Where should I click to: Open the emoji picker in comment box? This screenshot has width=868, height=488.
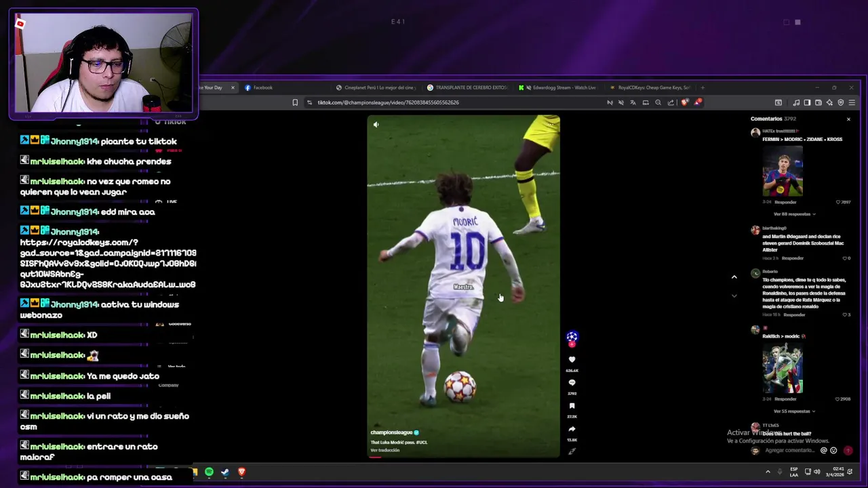pyautogui.click(x=833, y=451)
